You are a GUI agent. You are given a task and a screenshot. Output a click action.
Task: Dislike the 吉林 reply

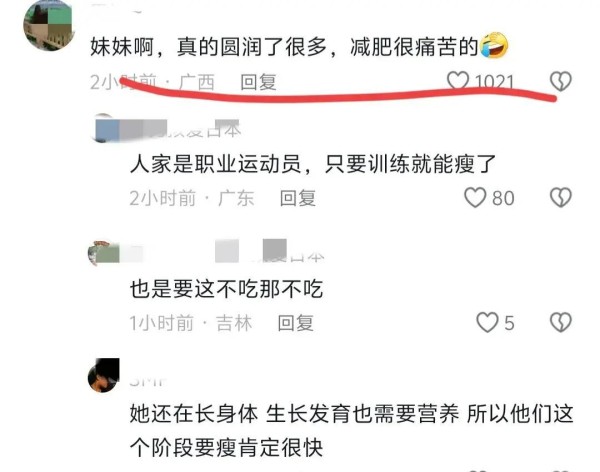pos(561,322)
